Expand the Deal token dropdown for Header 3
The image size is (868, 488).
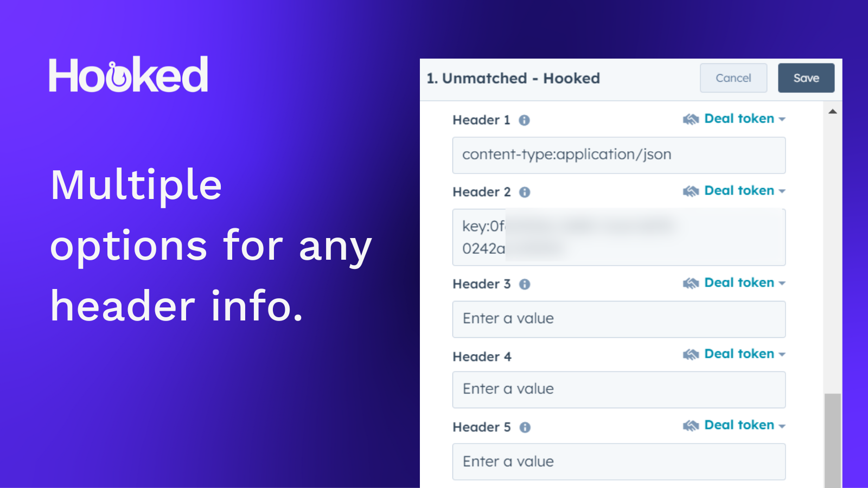[781, 282]
